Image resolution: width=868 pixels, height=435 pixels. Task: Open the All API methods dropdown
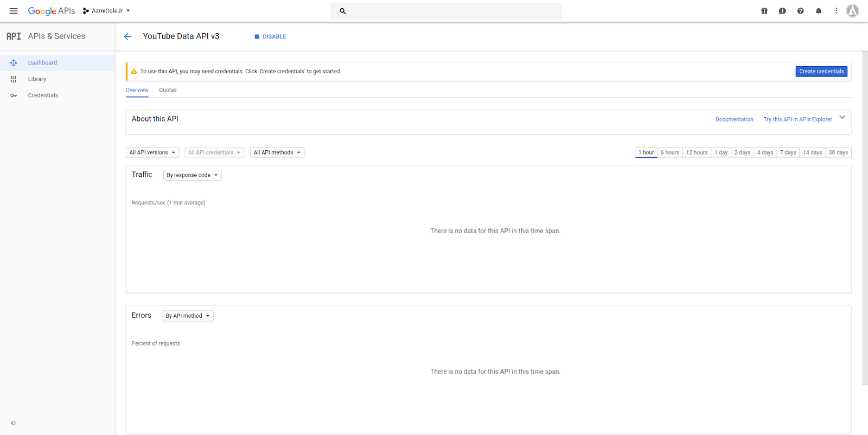[277, 152]
